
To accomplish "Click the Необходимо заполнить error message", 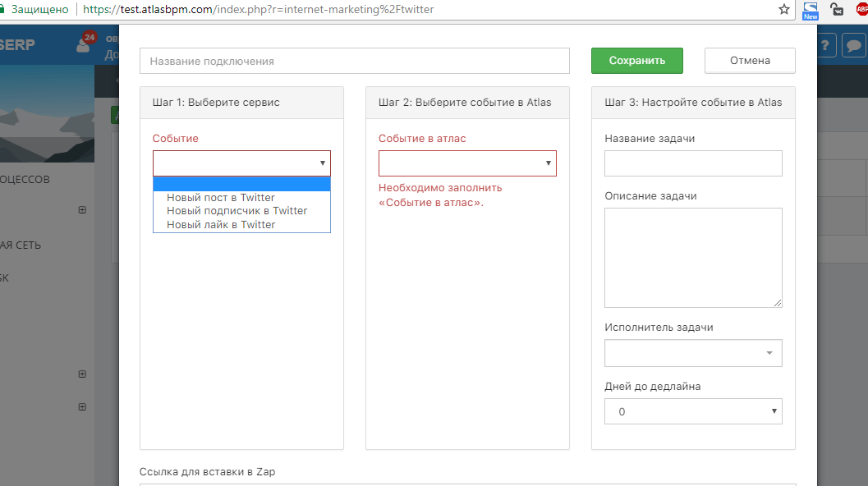I will point(440,195).
